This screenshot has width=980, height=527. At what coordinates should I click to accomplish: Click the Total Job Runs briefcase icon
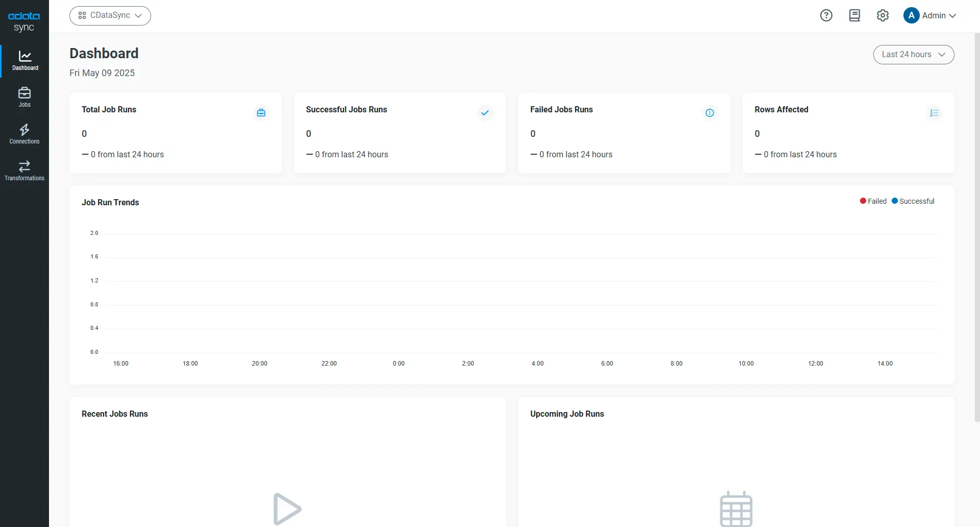point(261,113)
